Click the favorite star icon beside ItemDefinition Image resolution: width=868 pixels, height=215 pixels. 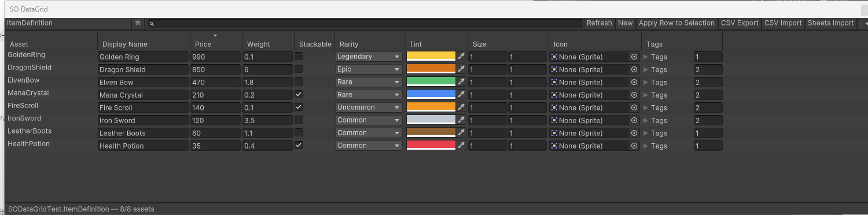click(138, 23)
